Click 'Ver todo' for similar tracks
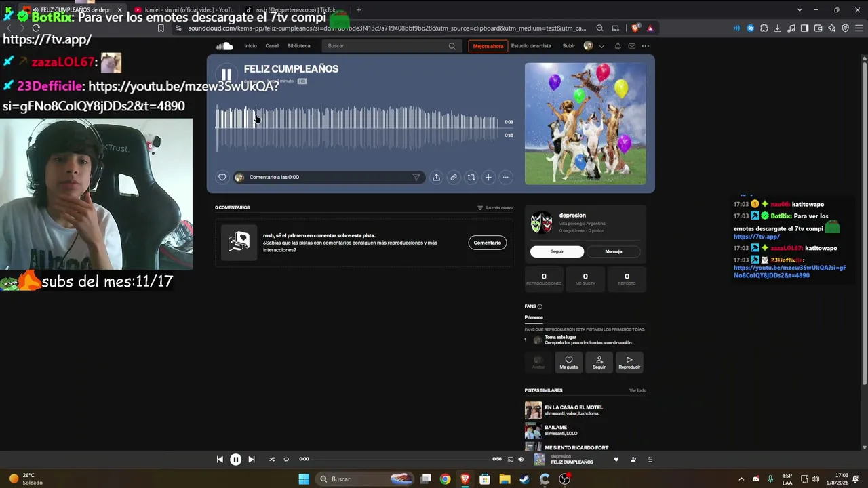868x488 pixels. [x=637, y=391]
